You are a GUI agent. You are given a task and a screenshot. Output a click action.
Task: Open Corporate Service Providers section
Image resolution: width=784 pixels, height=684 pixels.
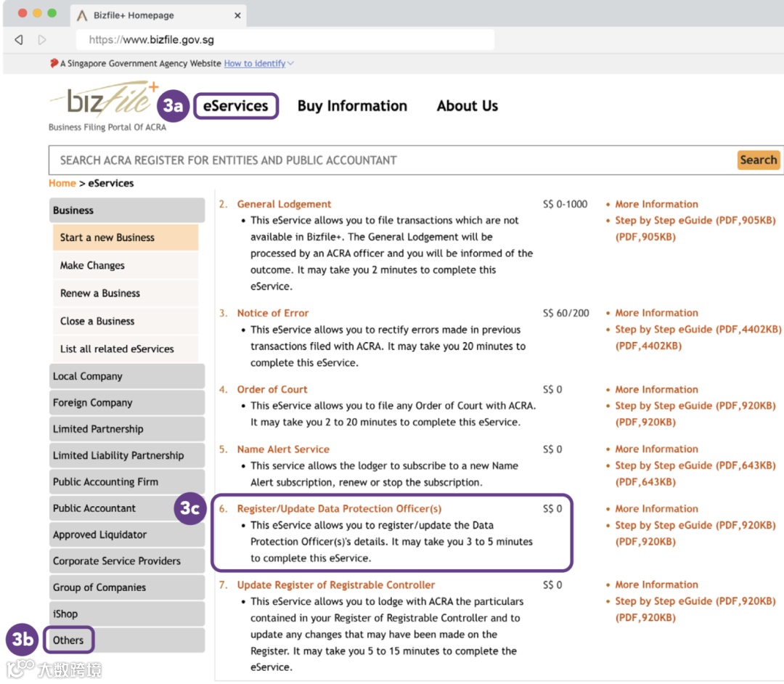tap(127, 561)
